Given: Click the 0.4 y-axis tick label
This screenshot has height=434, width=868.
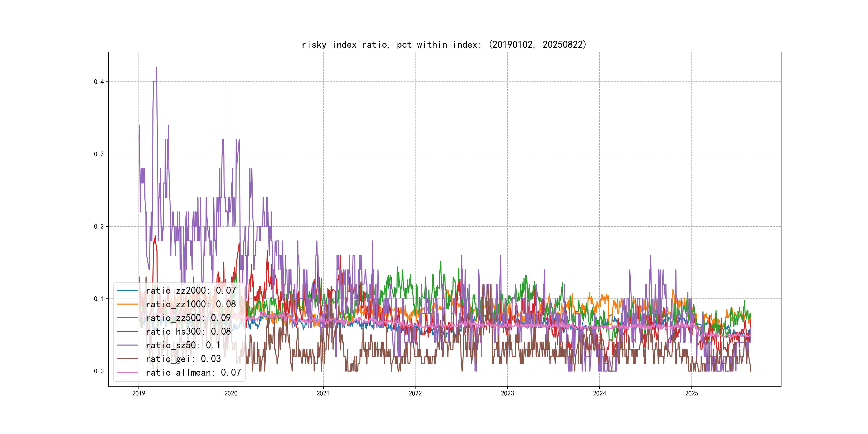Looking at the screenshot, I should tap(99, 82).
